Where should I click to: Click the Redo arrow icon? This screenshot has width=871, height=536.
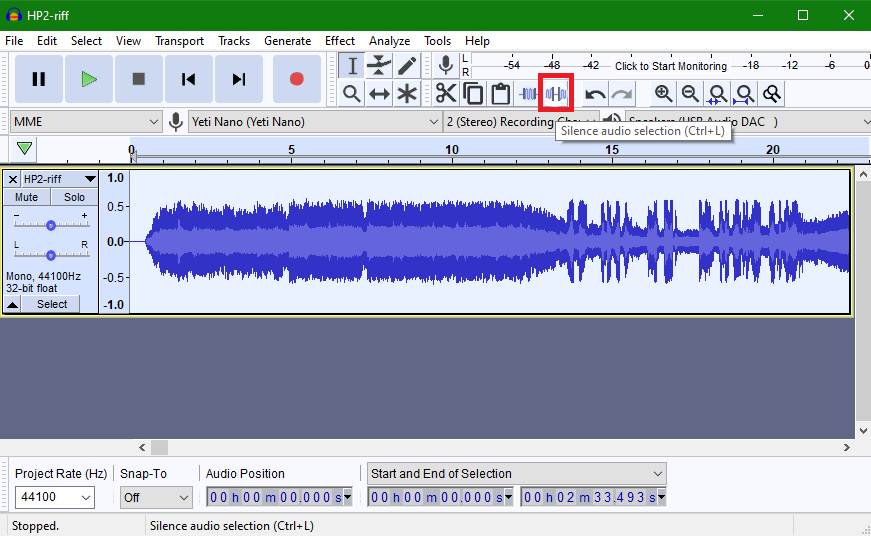[622, 93]
